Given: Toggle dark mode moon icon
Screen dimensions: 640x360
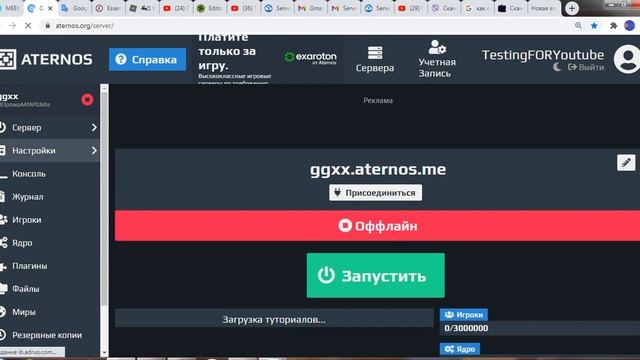Looking at the screenshot, I should [x=557, y=67].
